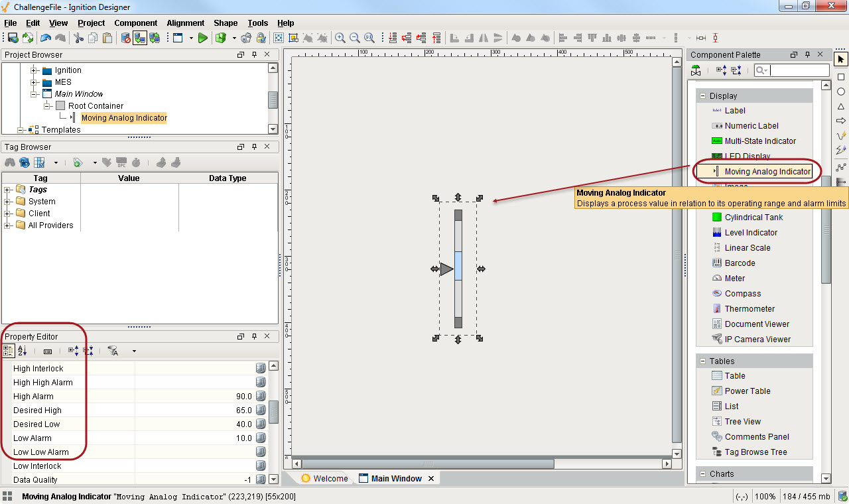Toggle Comm Read-Only mode icon
The height and width of the screenshot is (504, 849).
pyautogui.click(x=140, y=38)
